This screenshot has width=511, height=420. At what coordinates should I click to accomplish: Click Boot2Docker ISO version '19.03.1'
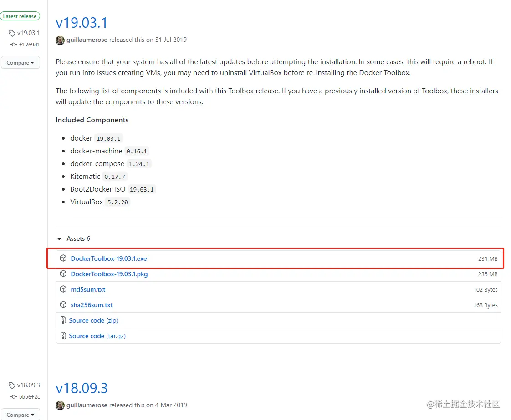click(x=142, y=189)
